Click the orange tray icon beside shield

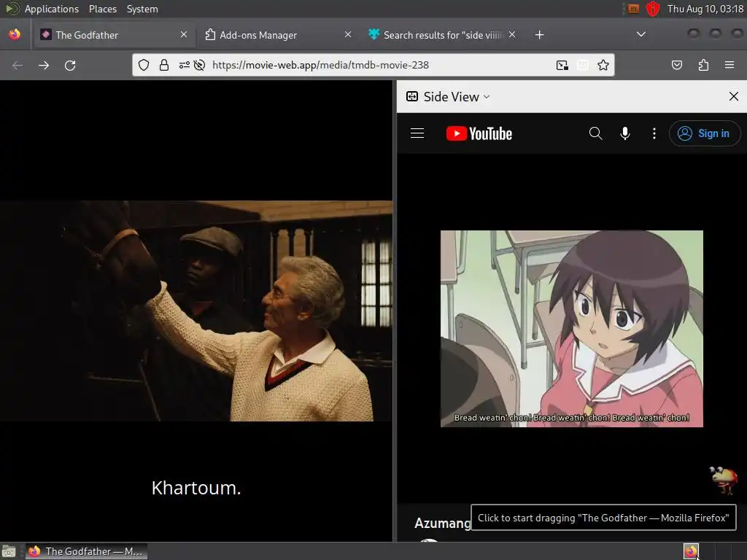click(x=633, y=9)
